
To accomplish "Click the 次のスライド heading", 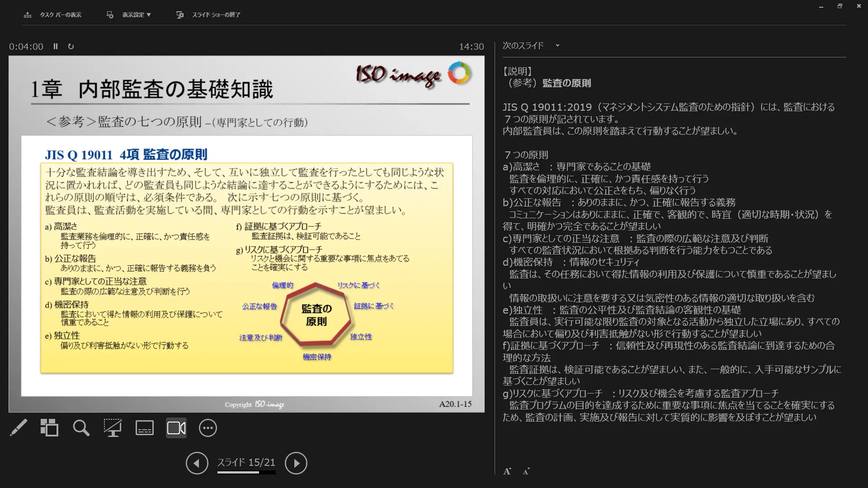I will click(523, 46).
